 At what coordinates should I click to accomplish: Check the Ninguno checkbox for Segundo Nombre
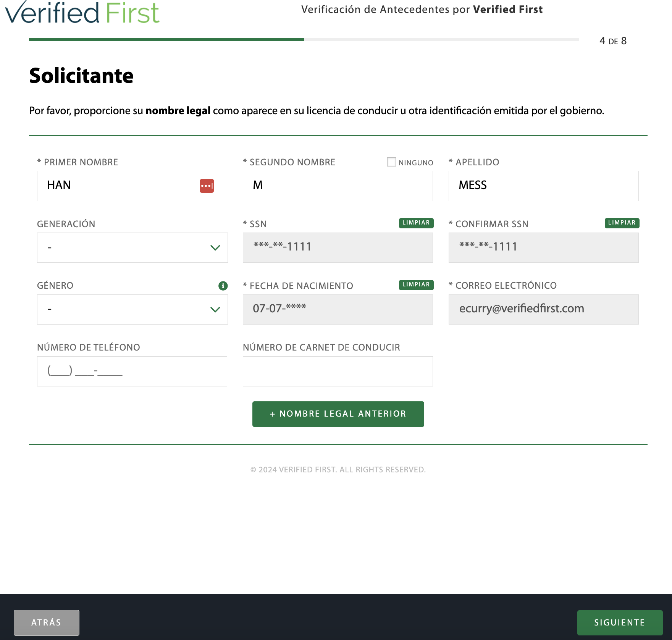pyautogui.click(x=391, y=162)
